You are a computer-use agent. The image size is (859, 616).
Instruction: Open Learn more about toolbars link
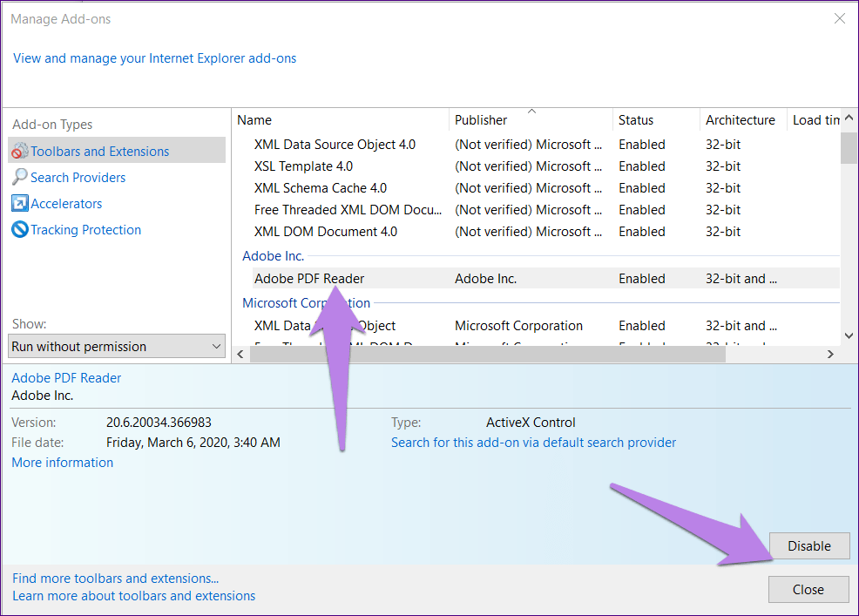pos(134,596)
